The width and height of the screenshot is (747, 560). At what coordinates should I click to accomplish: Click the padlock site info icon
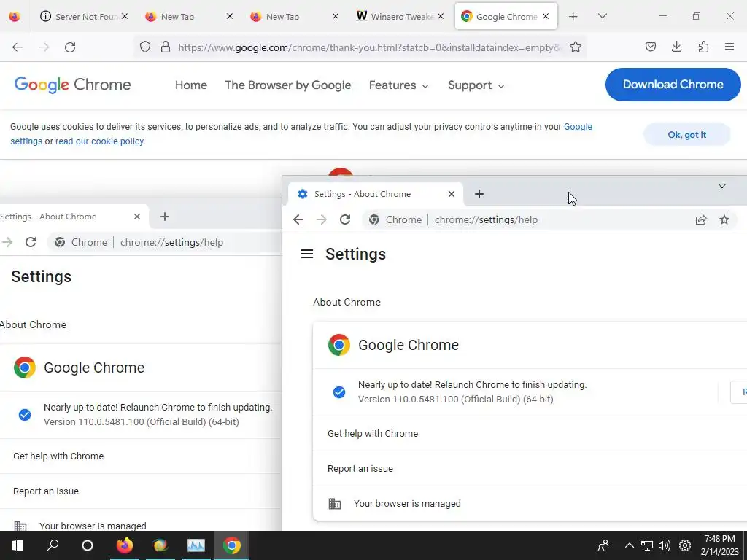click(x=166, y=47)
